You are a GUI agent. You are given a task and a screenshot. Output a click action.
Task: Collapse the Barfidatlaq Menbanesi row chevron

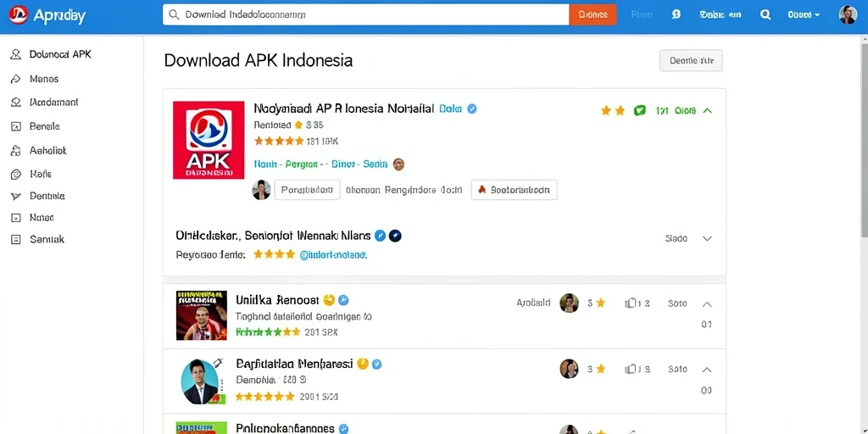coord(707,370)
